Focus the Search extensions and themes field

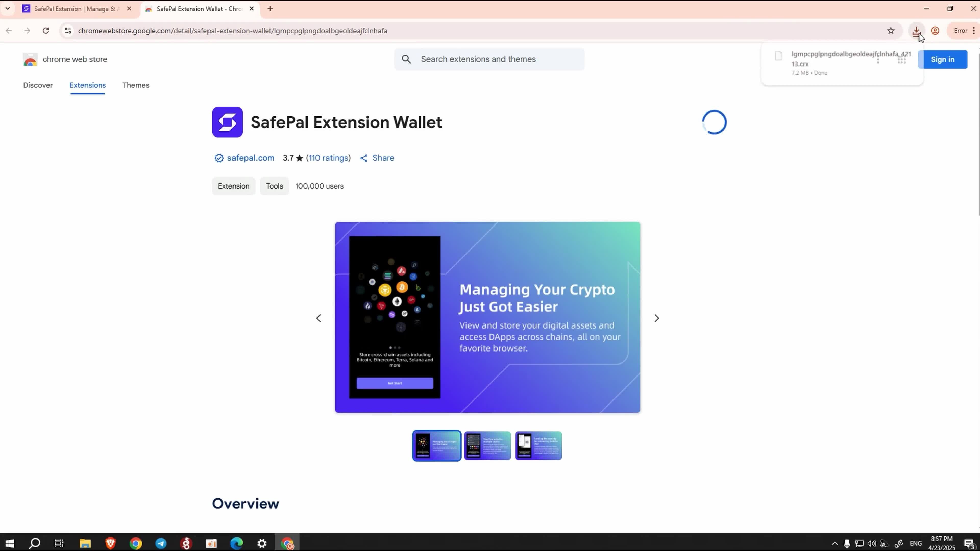click(x=489, y=59)
